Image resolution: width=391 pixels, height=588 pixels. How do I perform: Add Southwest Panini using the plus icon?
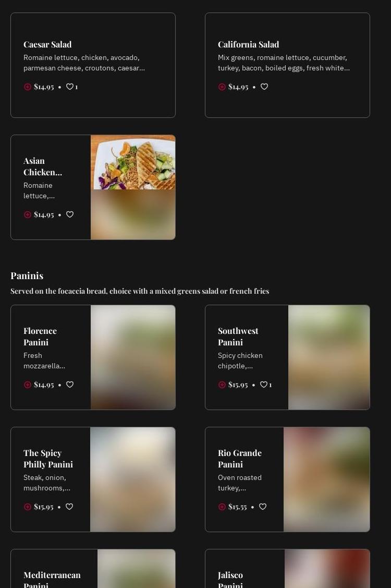click(x=222, y=385)
